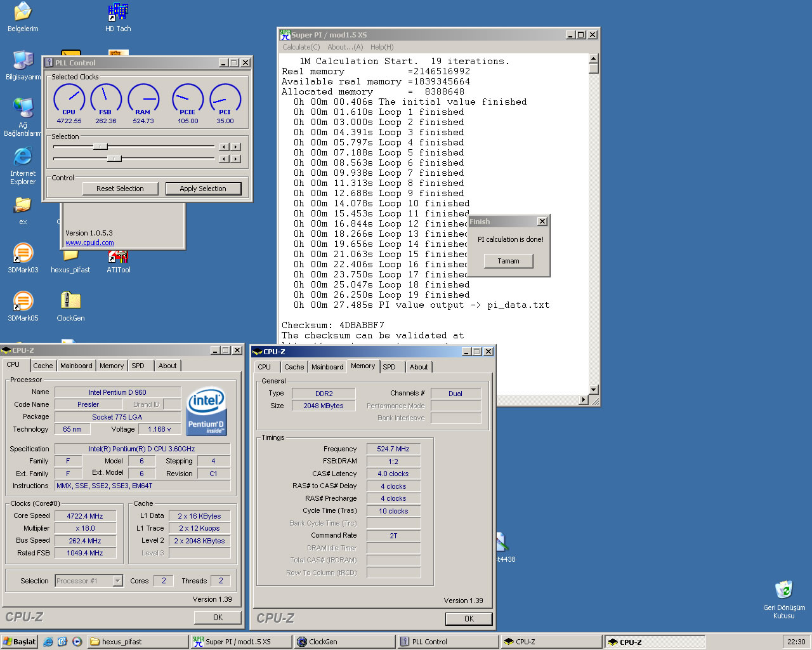Click the upper PLL selection slider thumb
The image size is (812, 650).
coord(100,147)
